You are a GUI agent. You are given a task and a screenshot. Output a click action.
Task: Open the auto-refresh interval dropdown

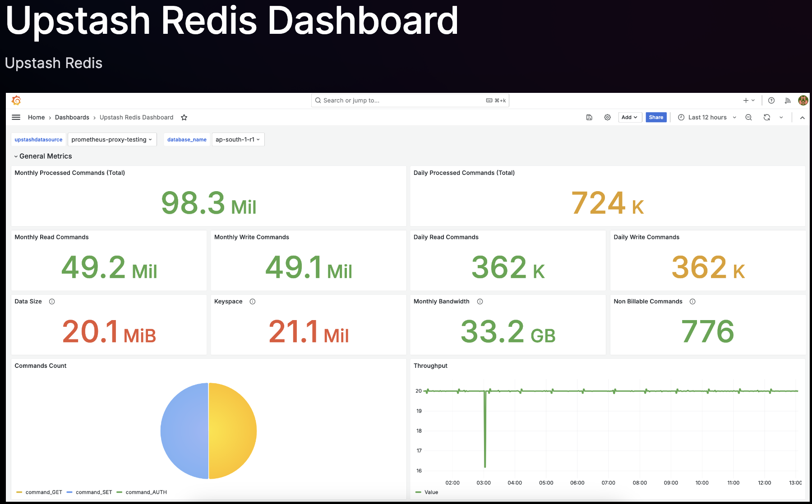tap(781, 117)
